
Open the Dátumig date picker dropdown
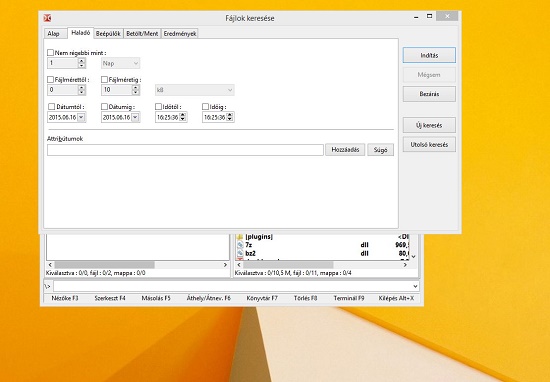[x=135, y=117]
